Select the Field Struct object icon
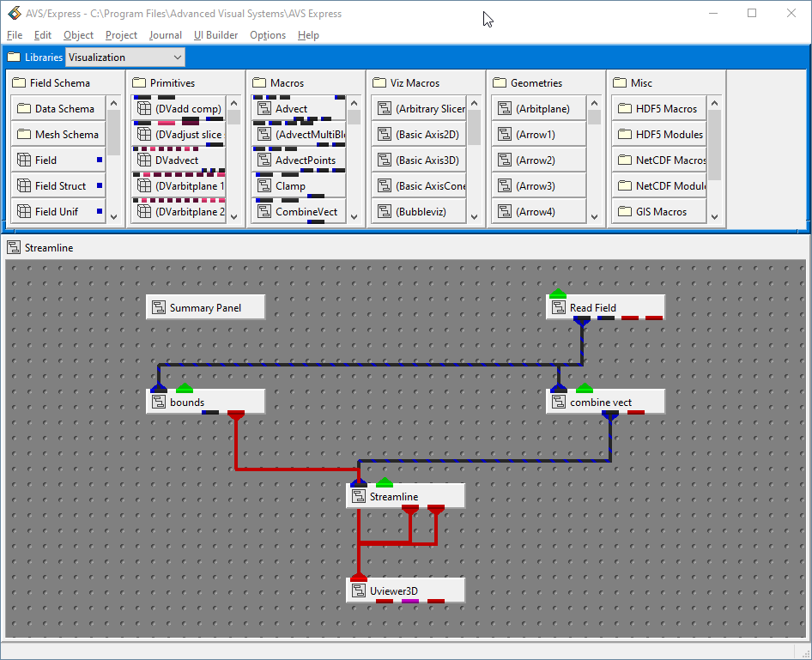812x660 pixels. (x=24, y=185)
